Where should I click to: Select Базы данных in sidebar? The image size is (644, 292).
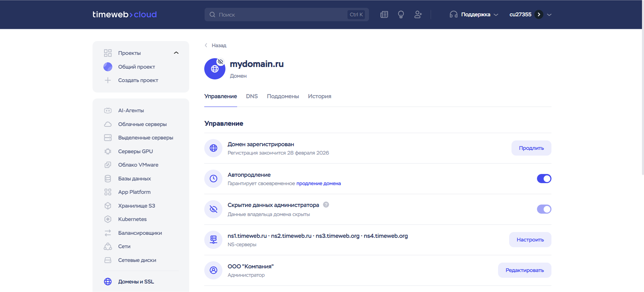134,179
